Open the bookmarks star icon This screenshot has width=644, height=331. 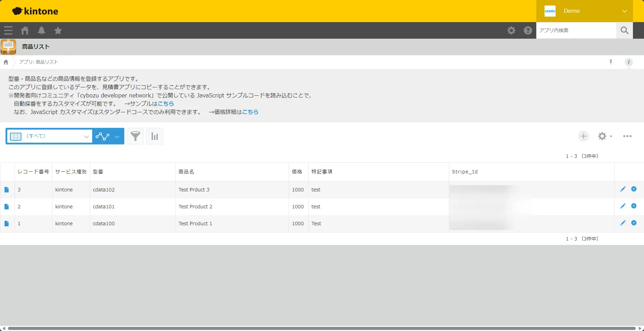[x=58, y=30]
